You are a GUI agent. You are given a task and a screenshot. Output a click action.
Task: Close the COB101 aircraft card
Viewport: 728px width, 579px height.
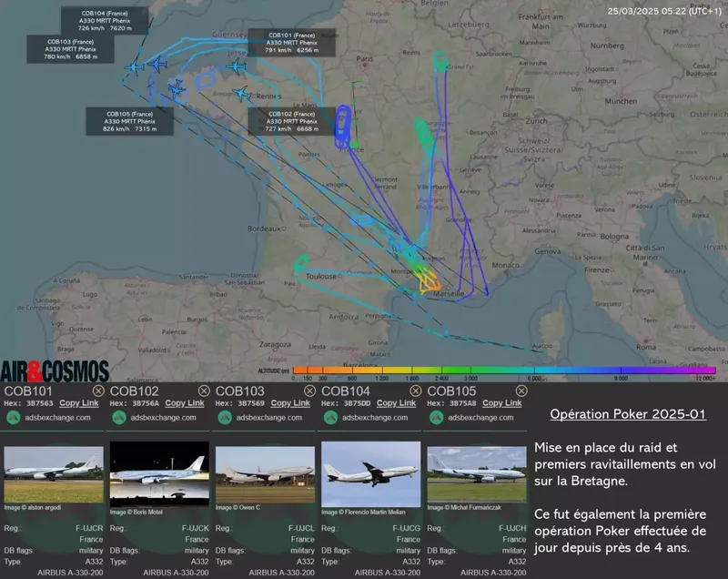[x=97, y=391]
